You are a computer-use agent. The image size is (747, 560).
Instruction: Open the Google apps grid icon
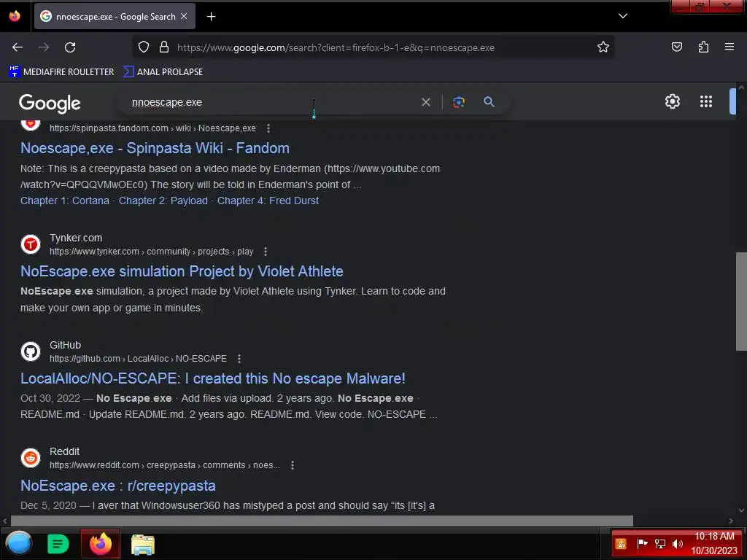(x=706, y=101)
